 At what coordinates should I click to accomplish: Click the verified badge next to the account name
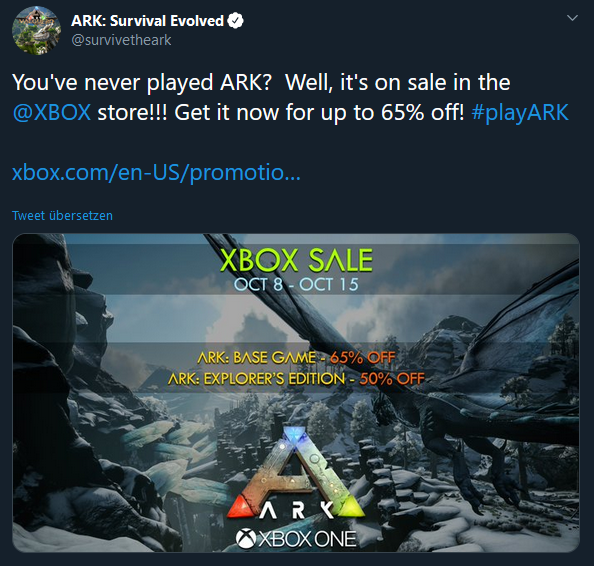235,21
